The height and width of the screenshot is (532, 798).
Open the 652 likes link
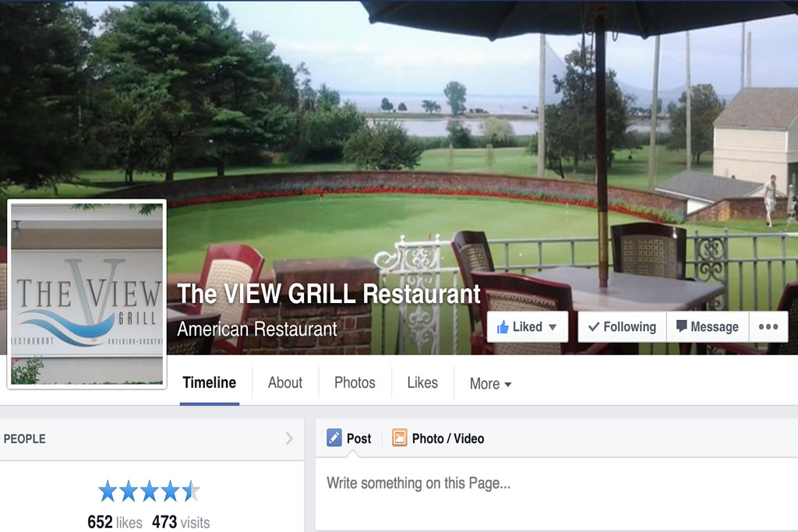(115, 522)
